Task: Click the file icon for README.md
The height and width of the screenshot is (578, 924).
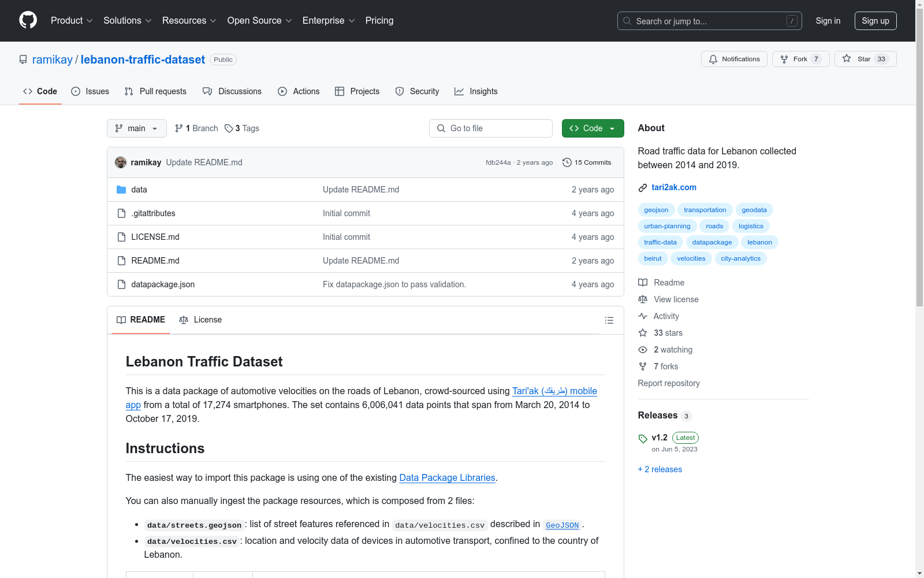Action: pyautogui.click(x=121, y=261)
